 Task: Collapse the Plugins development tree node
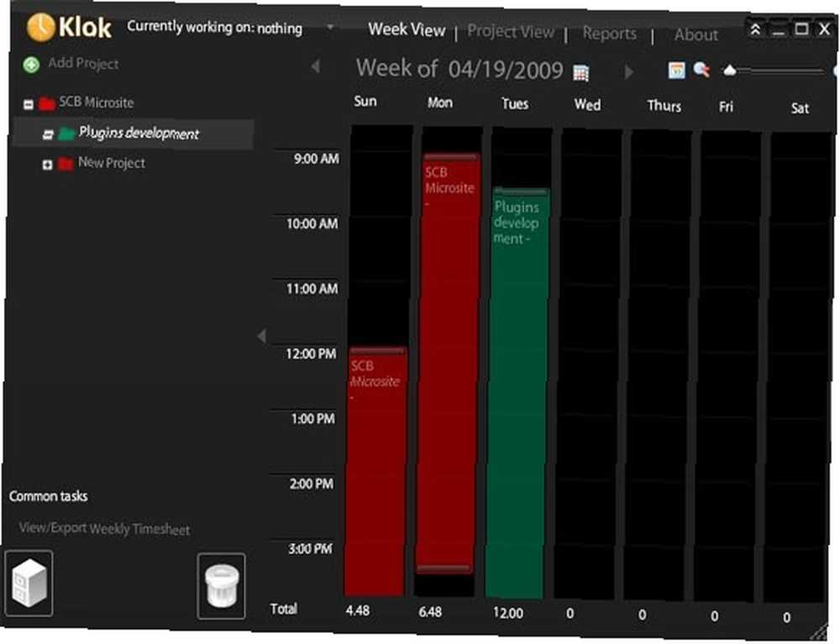click(x=48, y=134)
